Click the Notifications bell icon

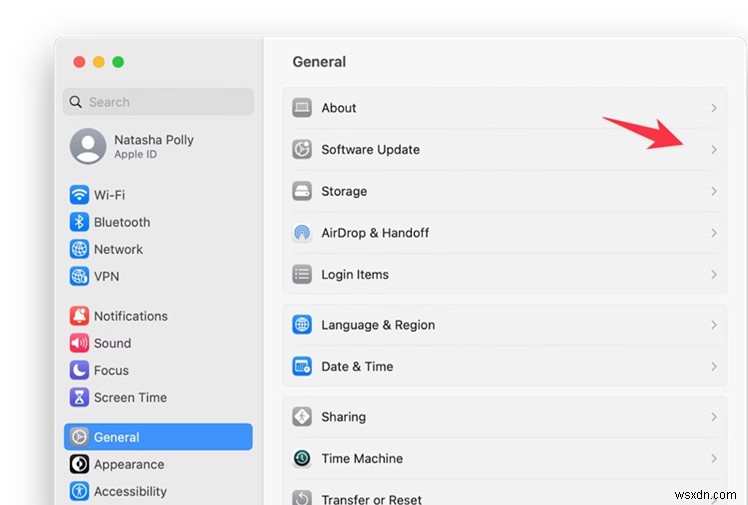click(x=79, y=316)
